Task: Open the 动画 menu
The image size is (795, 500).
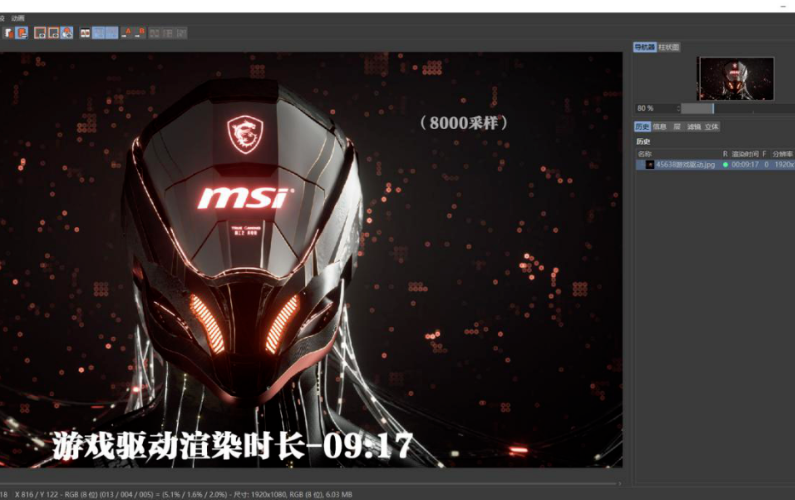Action: pyautogui.click(x=18, y=18)
